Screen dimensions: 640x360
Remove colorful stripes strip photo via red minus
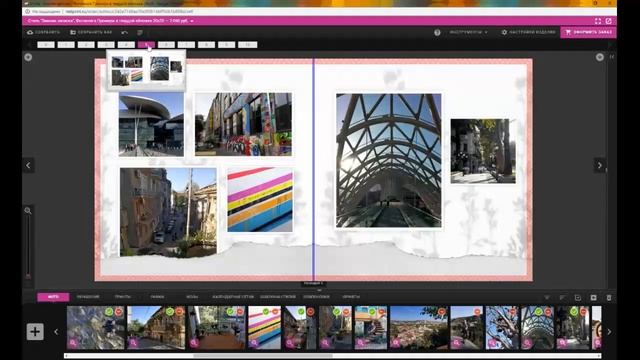(x=275, y=312)
